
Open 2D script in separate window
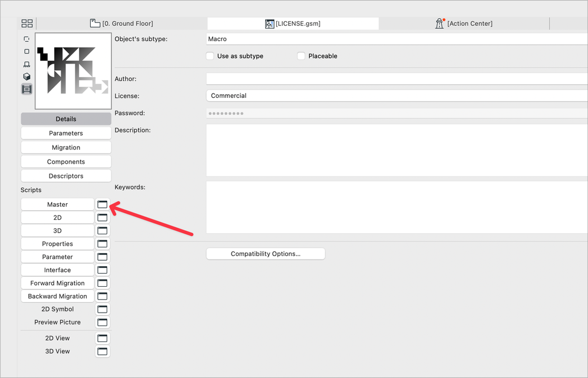pyautogui.click(x=103, y=218)
